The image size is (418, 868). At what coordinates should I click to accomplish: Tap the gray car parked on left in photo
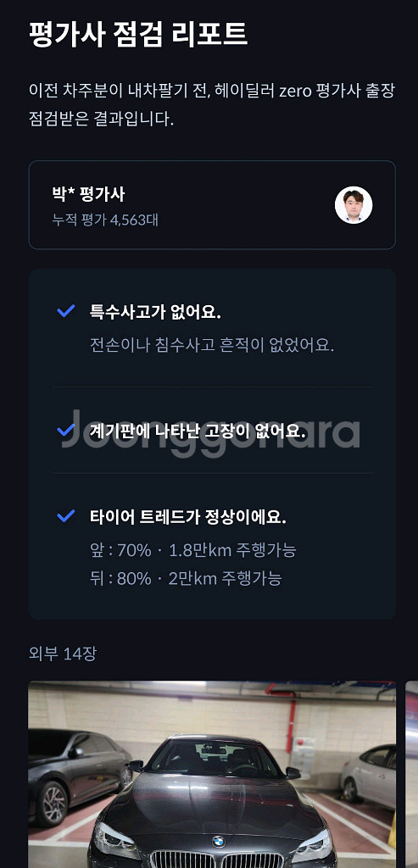(x=77, y=775)
